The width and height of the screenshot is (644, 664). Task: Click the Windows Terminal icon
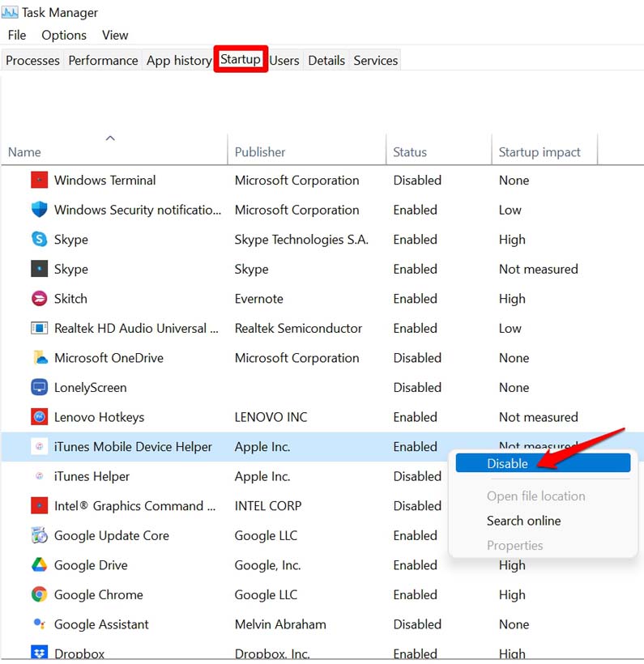39,180
